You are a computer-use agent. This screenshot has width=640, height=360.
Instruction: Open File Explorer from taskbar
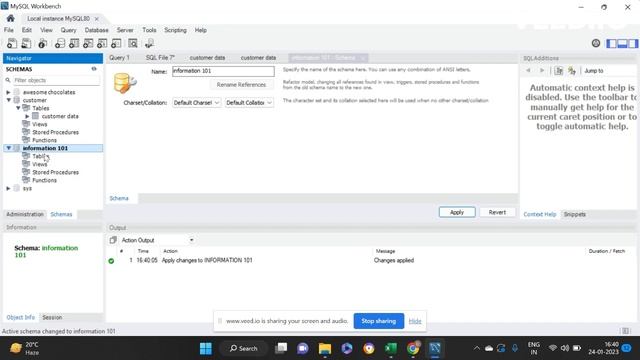pos(325,348)
